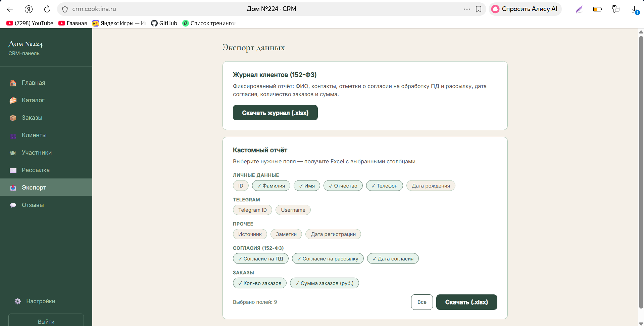Screen dimensions: 644x326
Task: Click the envelope icon next to Рассылка
Action: (x=13, y=170)
